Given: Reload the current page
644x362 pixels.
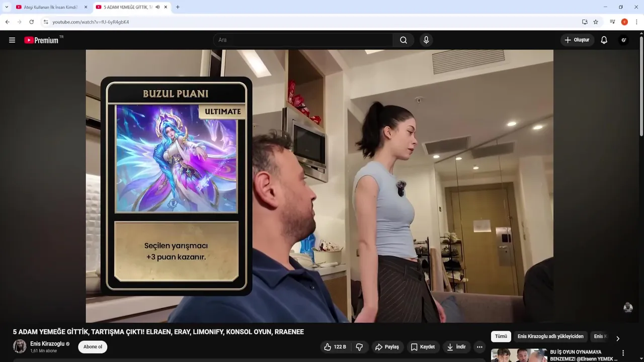Looking at the screenshot, I should pos(32,22).
